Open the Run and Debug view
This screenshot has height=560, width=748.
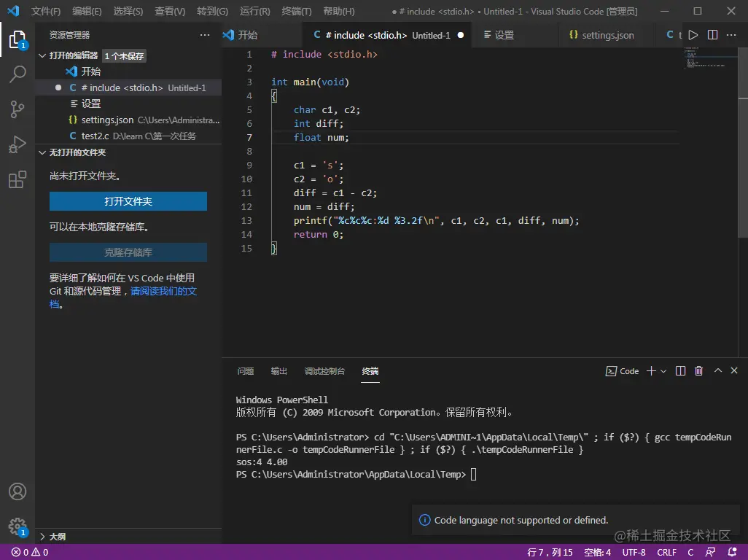(17, 144)
